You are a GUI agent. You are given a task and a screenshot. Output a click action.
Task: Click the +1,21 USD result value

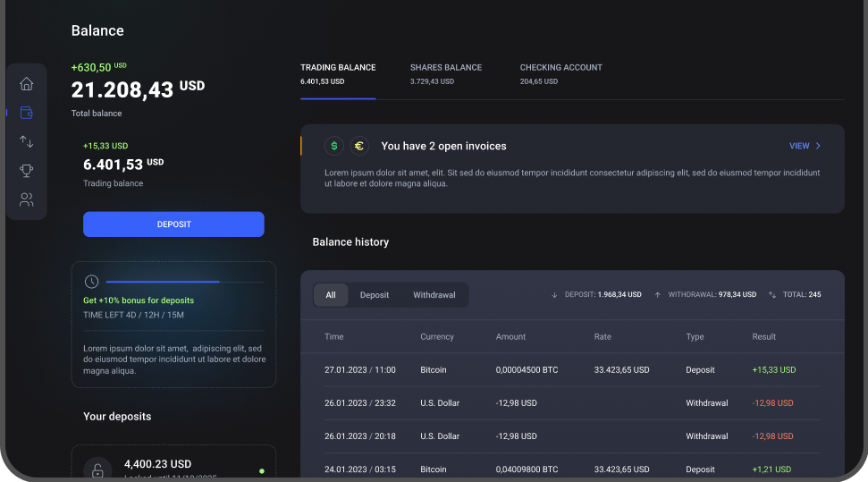click(771, 469)
